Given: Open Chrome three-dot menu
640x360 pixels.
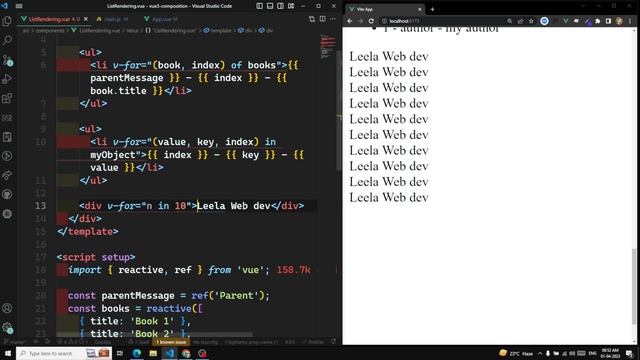Looking at the screenshot, I should coord(630,21).
